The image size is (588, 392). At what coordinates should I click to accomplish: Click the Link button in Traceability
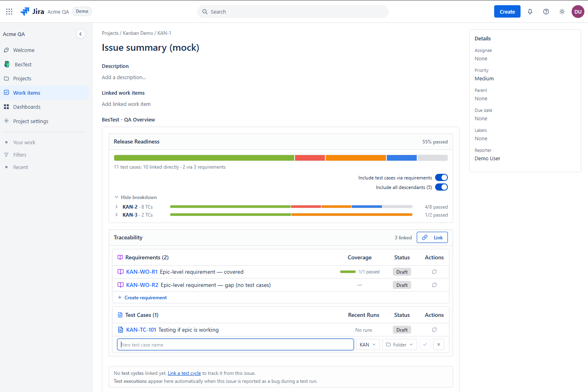pos(432,237)
